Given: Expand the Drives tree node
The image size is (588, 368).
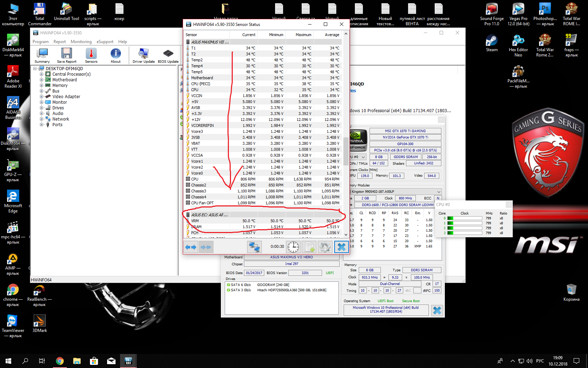Looking at the screenshot, I should pyautogui.click(x=42, y=108).
